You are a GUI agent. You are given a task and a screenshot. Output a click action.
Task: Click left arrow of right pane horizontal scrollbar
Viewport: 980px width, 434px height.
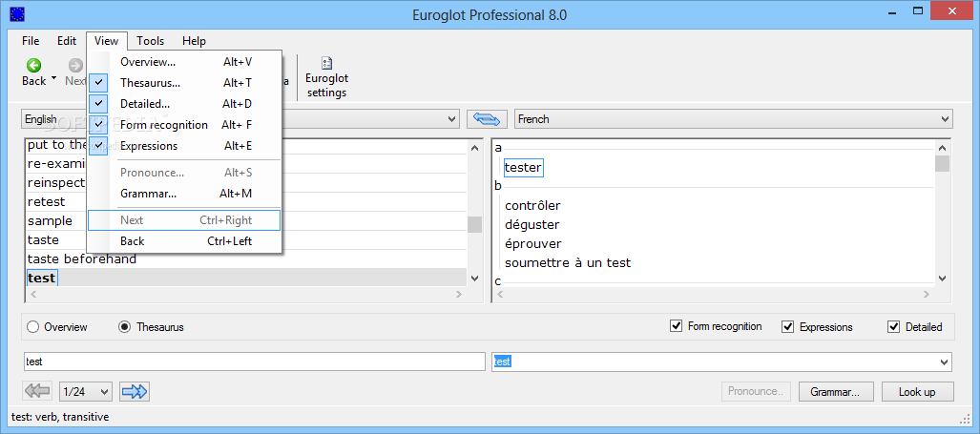[502, 294]
